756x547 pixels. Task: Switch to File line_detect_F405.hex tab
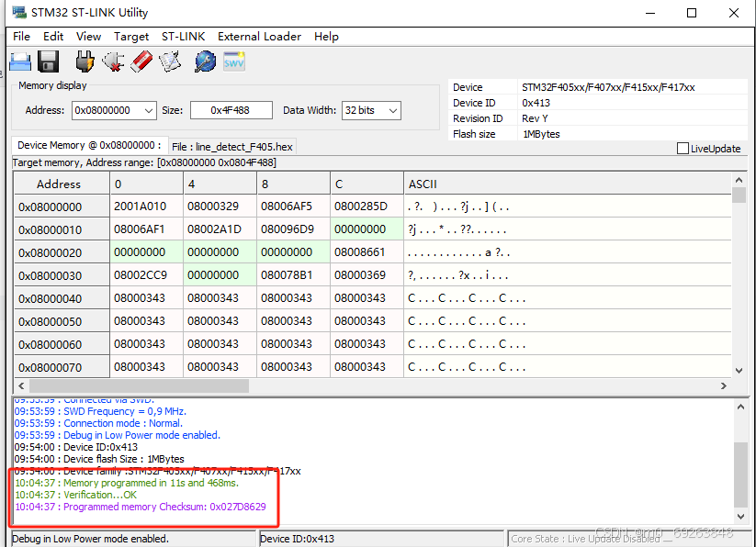click(231, 147)
